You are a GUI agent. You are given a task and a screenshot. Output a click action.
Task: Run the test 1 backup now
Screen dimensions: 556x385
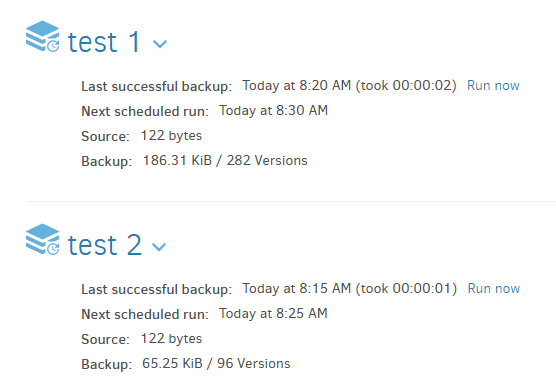click(493, 85)
